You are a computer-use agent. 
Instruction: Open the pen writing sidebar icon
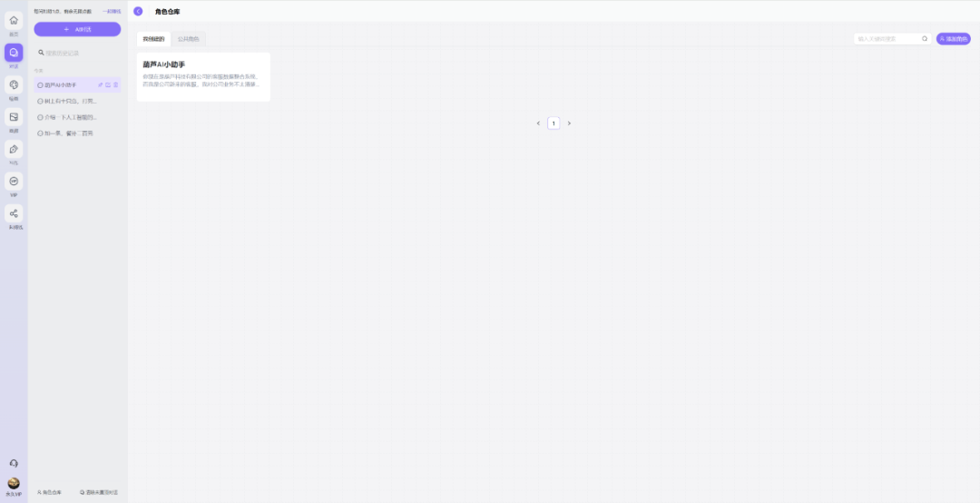(x=14, y=149)
